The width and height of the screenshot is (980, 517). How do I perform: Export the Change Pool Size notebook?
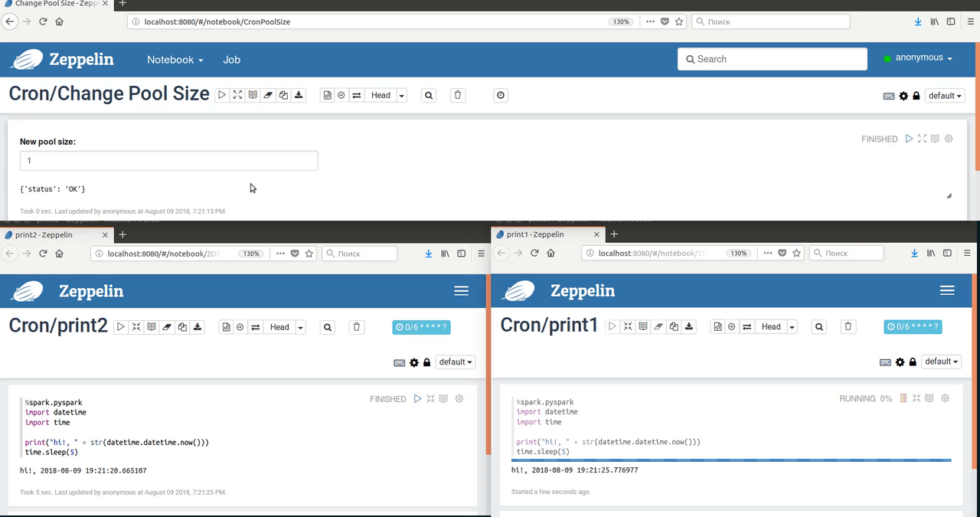click(x=299, y=96)
